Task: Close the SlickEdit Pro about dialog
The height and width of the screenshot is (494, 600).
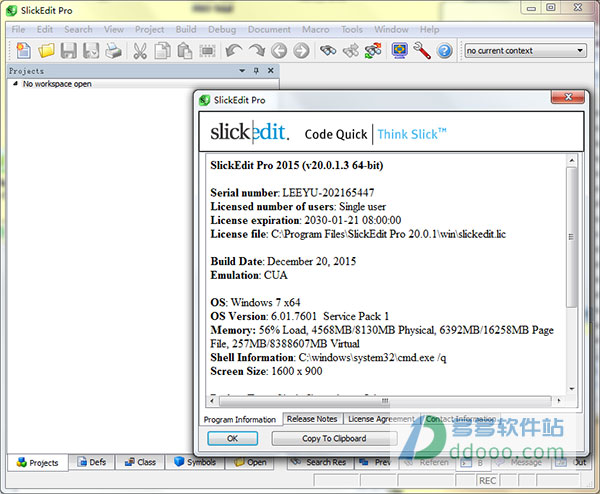Action: point(568,97)
